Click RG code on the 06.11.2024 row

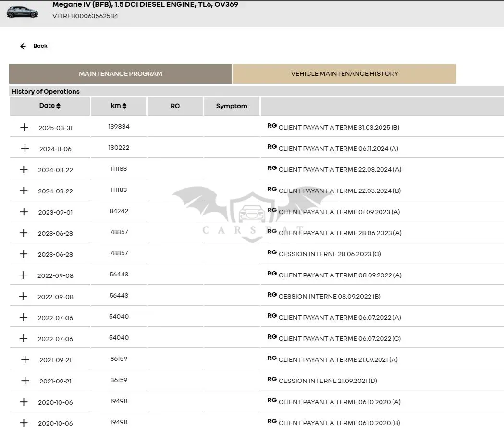coord(272,147)
